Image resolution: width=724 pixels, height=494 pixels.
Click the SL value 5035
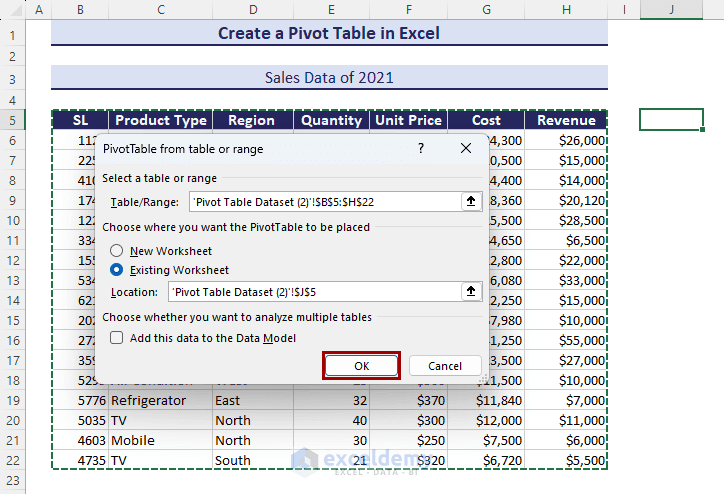80,420
